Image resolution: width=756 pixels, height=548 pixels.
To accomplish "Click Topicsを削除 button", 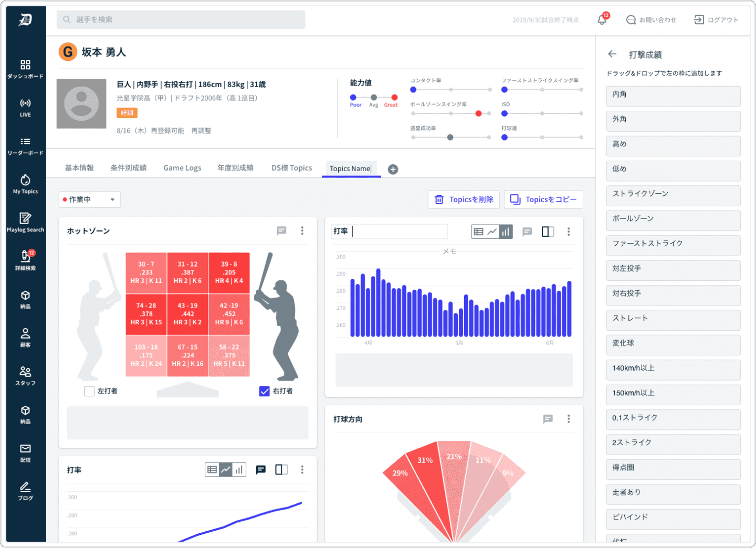I will pos(464,199).
